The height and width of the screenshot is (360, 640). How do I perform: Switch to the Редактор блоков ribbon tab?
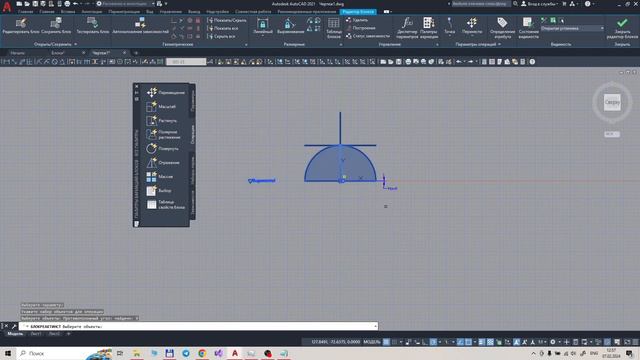click(358, 12)
